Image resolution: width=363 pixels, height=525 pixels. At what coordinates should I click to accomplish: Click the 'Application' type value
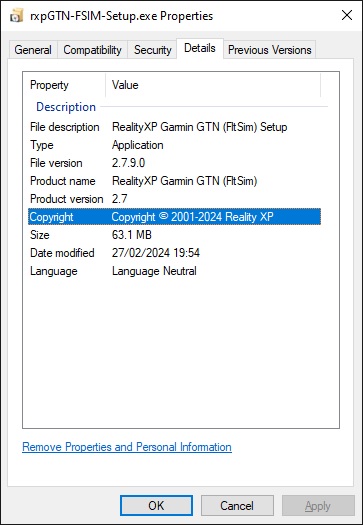pyautogui.click(x=138, y=145)
